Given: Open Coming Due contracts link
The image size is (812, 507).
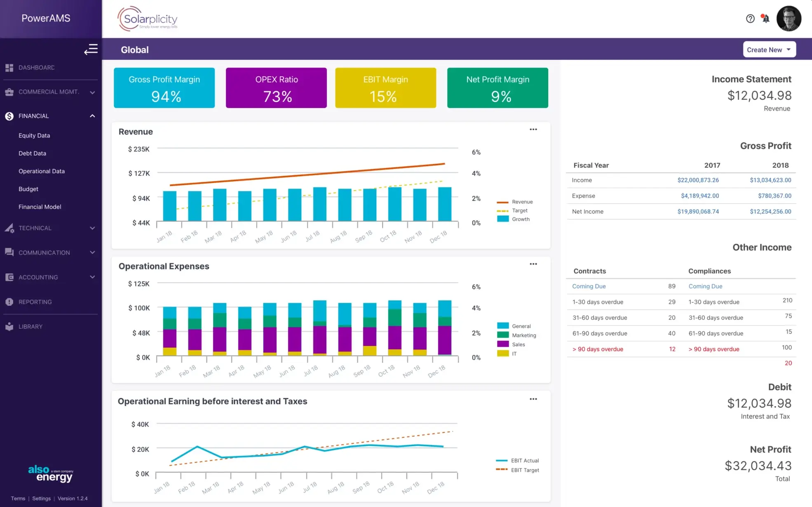Looking at the screenshot, I should [x=589, y=286].
